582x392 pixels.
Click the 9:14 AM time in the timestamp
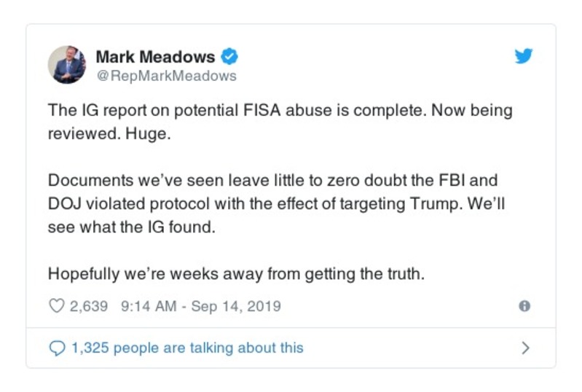[x=145, y=306]
